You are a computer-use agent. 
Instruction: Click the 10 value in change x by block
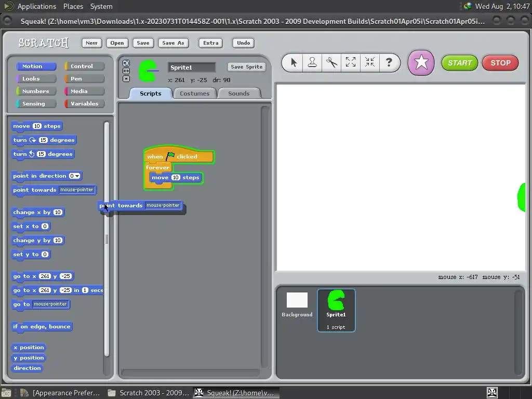pyautogui.click(x=58, y=212)
